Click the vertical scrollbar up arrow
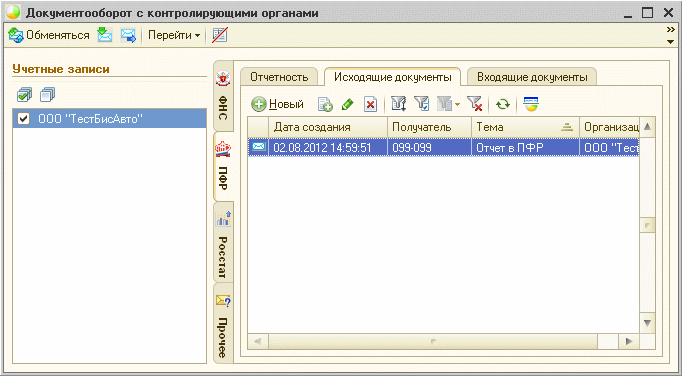Viewport: 682px width, 376px height. pyautogui.click(x=647, y=127)
